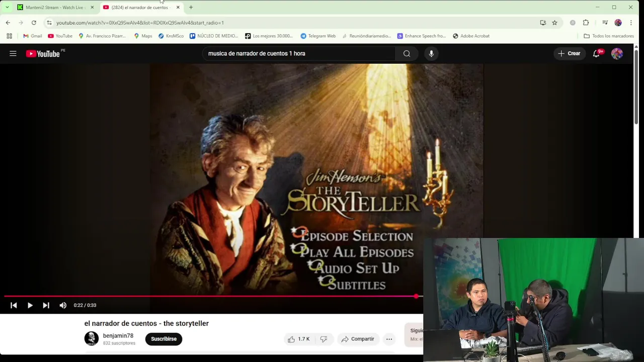Open the Adobe Acrobat bookmark
Screen dimensions: 644x362
click(471, 36)
